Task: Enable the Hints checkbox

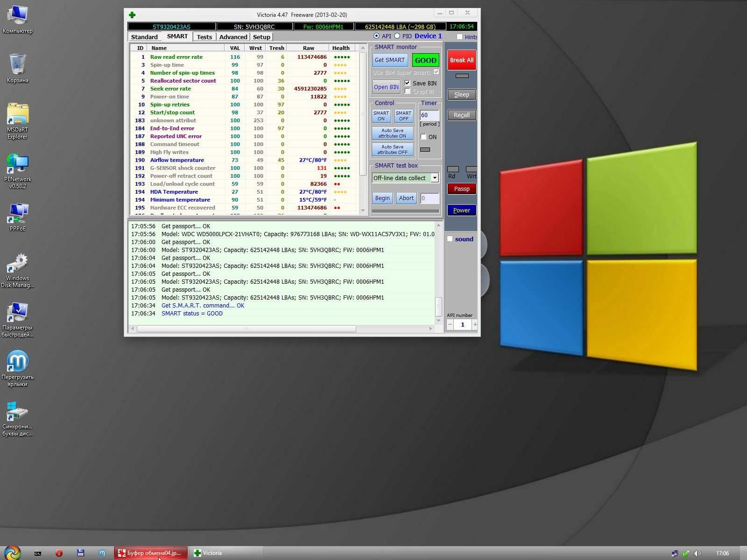Action: 459,37
